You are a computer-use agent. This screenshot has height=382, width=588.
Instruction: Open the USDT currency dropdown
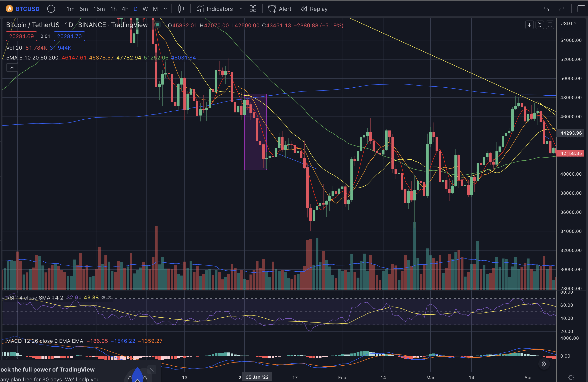click(x=568, y=23)
